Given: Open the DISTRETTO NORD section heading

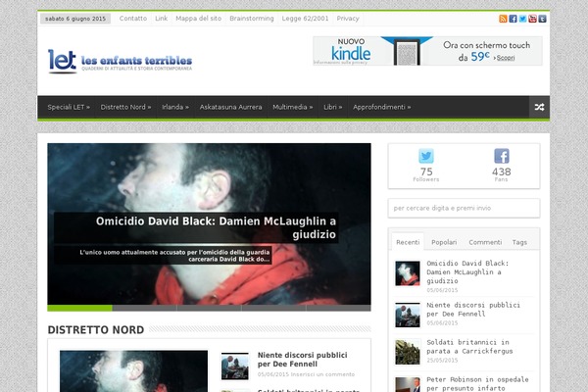Looking at the screenshot, I should (96, 329).
